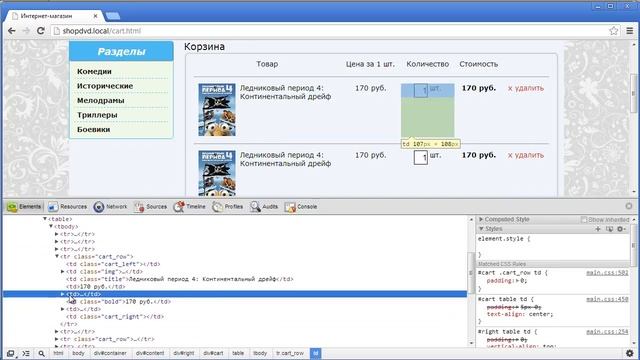Expand the Computed Style section
The height and width of the screenshot is (360, 640).
[x=481, y=220]
